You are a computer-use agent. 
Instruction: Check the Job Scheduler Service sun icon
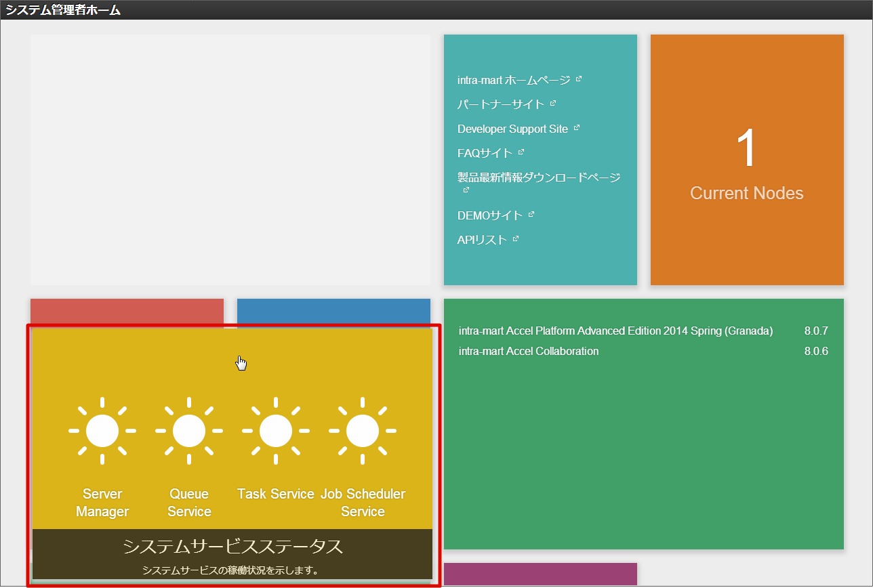pyautogui.click(x=363, y=431)
